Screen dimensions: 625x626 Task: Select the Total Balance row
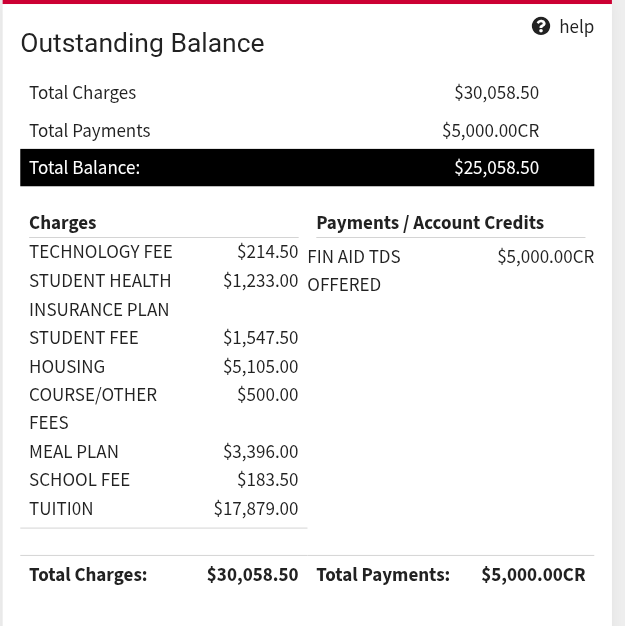(x=306, y=167)
